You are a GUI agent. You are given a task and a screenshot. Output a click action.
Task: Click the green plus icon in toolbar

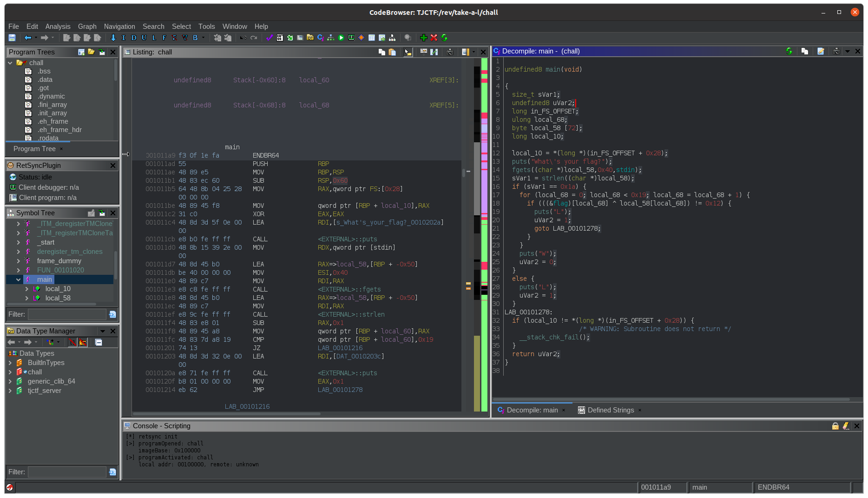(x=423, y=38)
